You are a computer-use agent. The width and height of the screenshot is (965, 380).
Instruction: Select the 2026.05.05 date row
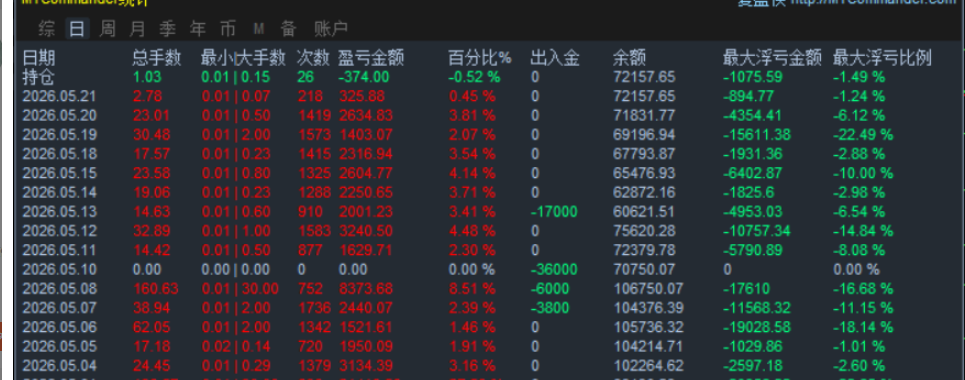tap(60, 346)
